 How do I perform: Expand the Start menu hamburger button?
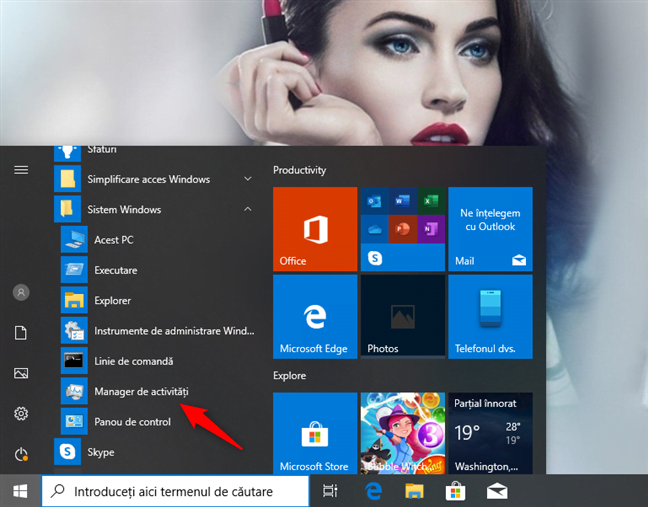click(20, 170)
